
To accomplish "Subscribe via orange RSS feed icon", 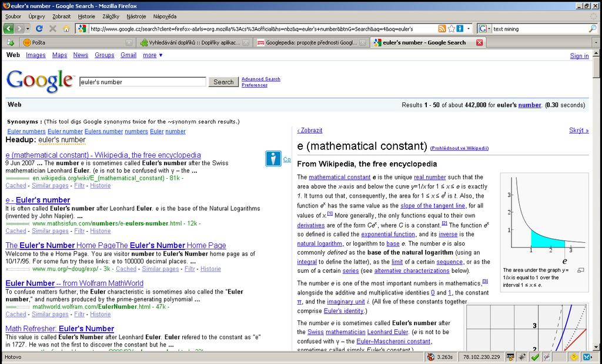I will pyautogui.click(x=442, y=29).
